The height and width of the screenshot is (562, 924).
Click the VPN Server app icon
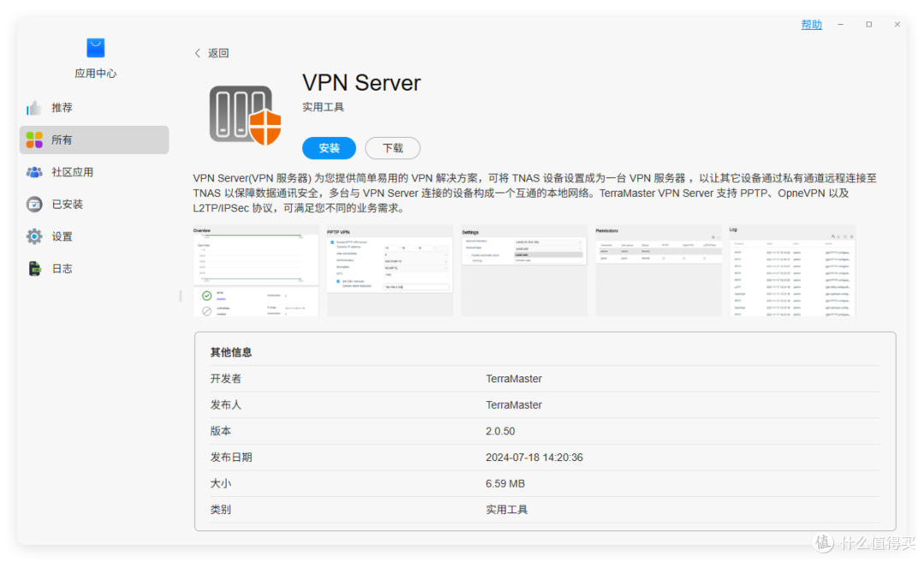point(246,115)
